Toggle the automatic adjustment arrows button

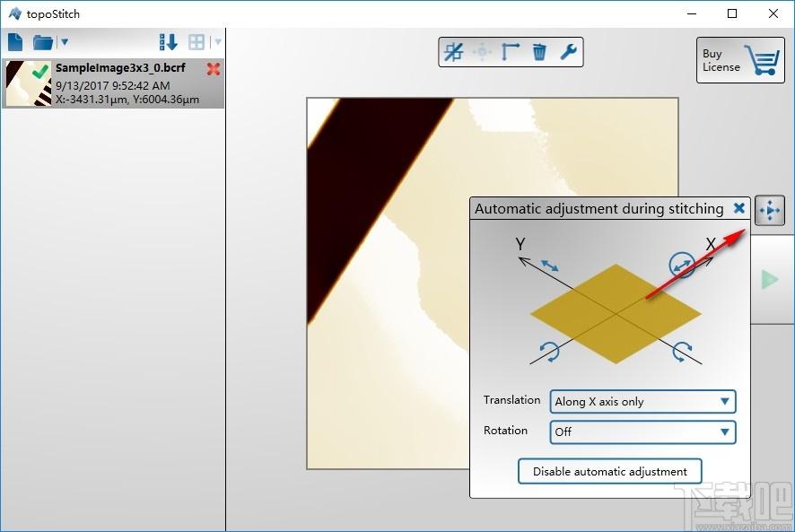point(770,210)
